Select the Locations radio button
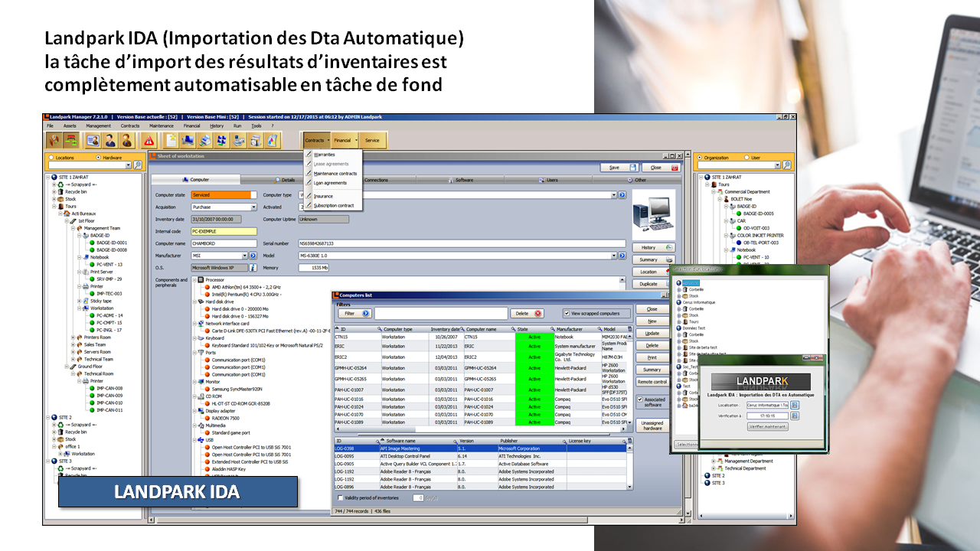 tap(51, 158)
